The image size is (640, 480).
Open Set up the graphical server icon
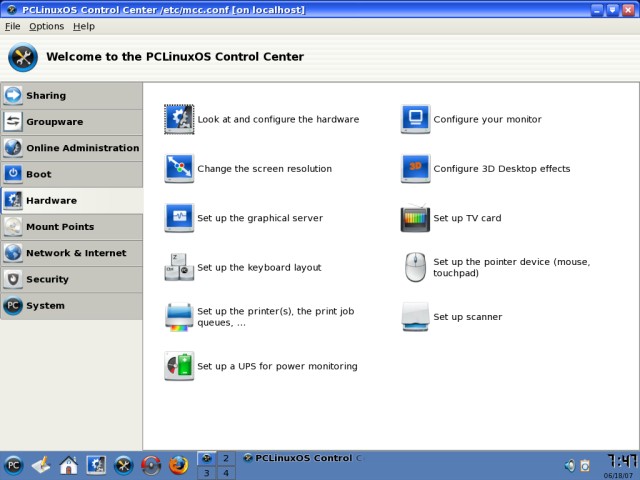[x=179, y=218]
